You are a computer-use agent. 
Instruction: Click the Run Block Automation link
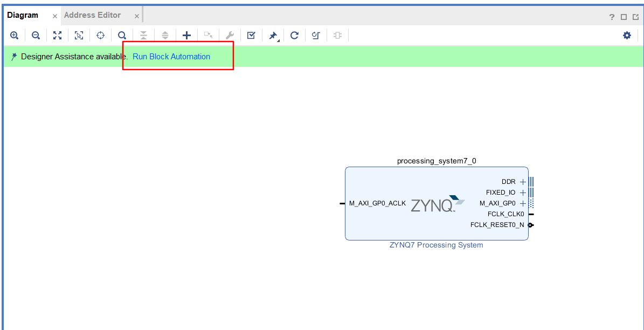pos(171,56)
